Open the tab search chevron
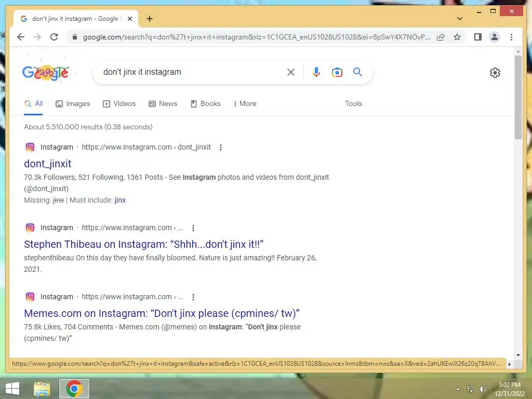This screenshot has width=532, height=399. (460, 19)
